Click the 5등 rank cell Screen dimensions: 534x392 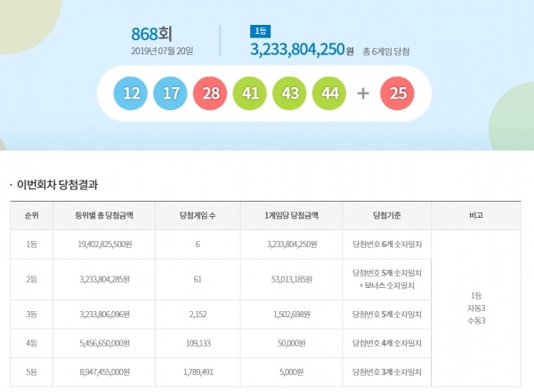(32, 372)
